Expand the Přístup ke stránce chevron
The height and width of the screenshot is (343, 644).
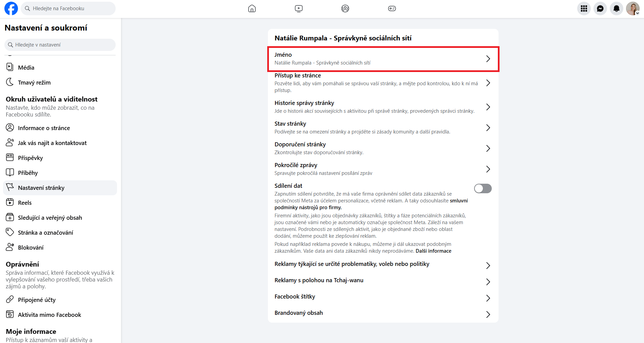coord(488,83)
